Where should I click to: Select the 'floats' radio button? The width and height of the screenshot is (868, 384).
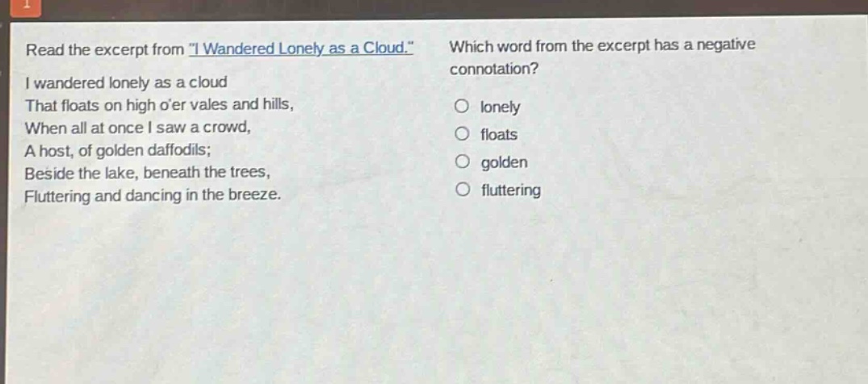(462, 135)
